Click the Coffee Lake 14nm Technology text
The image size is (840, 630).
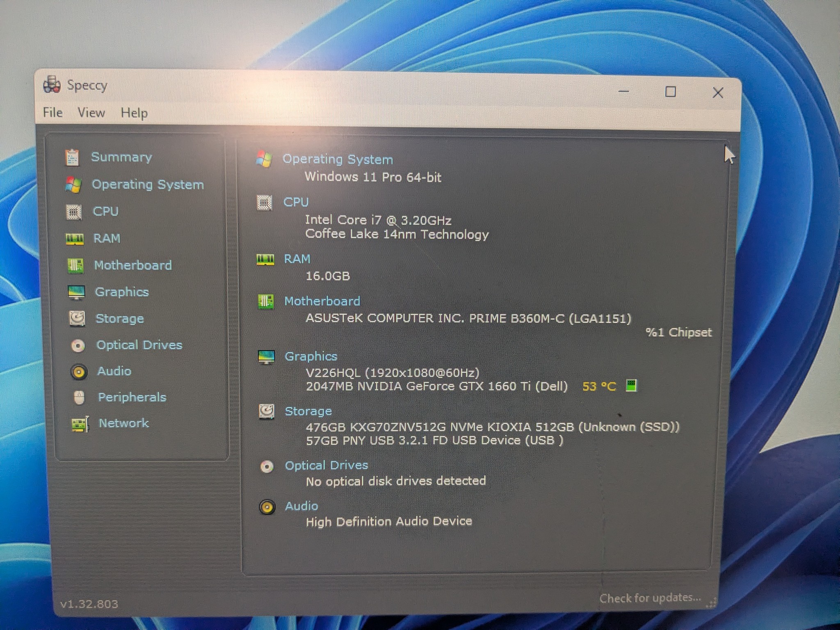coord(397,234)
